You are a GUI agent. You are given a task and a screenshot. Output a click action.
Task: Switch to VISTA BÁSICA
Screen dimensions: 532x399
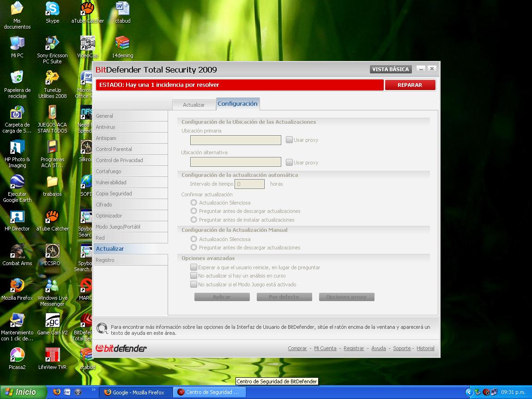tap(391, 69)
